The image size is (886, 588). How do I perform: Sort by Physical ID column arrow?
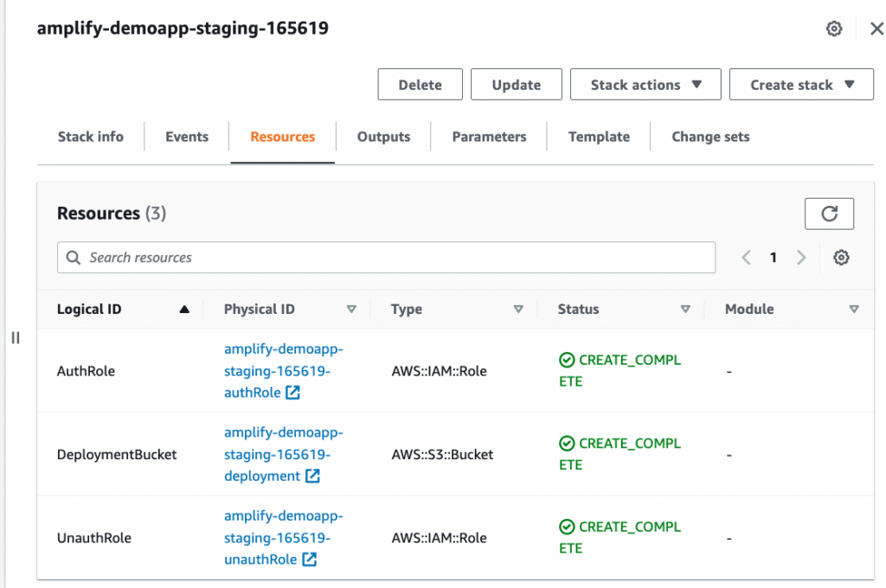coord(351,309)
